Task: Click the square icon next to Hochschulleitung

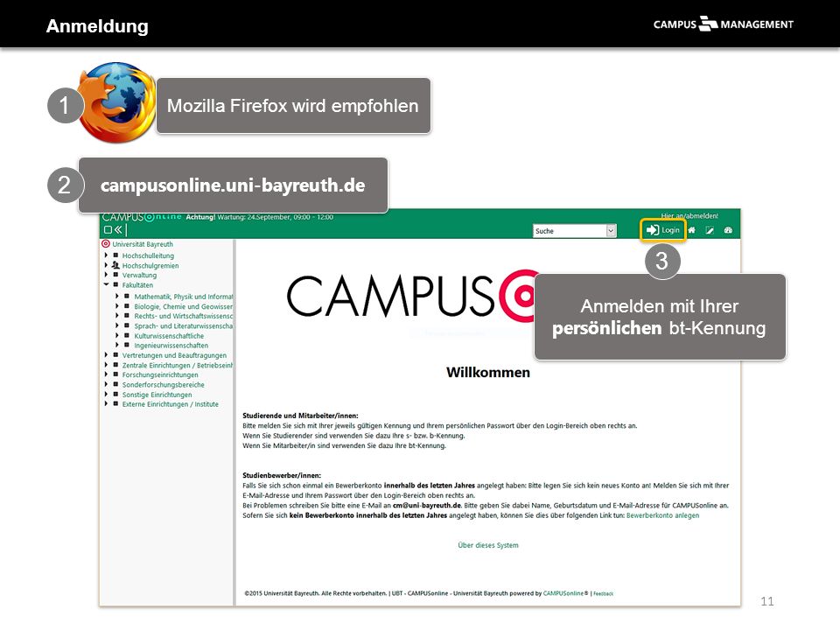Action: (x=115, y=255)
